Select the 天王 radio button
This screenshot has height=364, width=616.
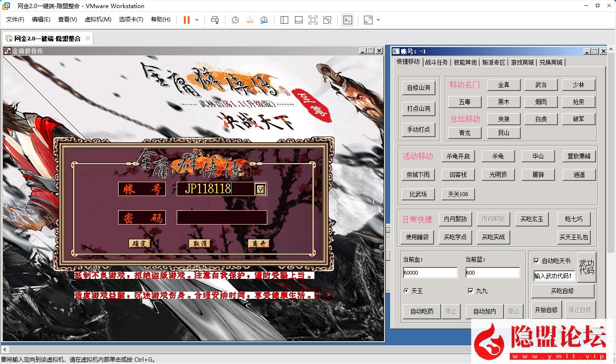click(406, 291)
